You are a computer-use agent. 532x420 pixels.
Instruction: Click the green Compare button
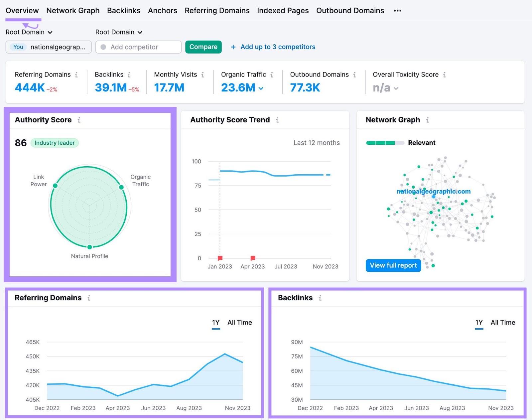pyautogui.click(x=203, y=47)
